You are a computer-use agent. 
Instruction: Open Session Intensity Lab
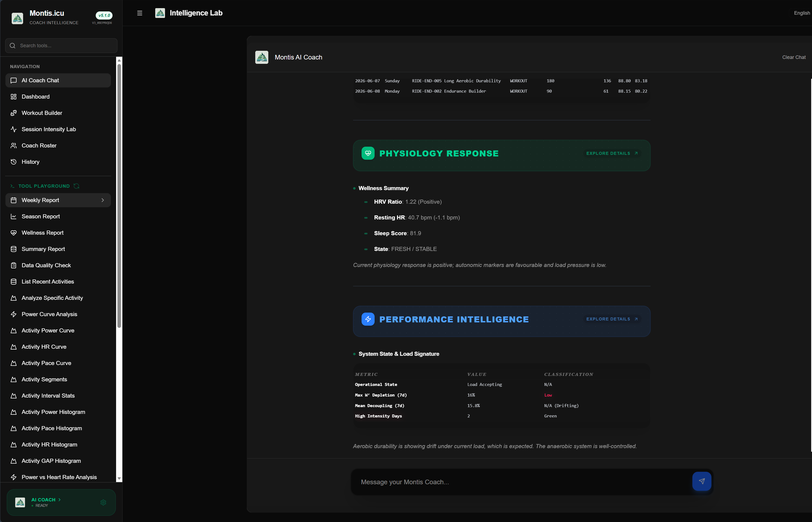pos(58,129)
